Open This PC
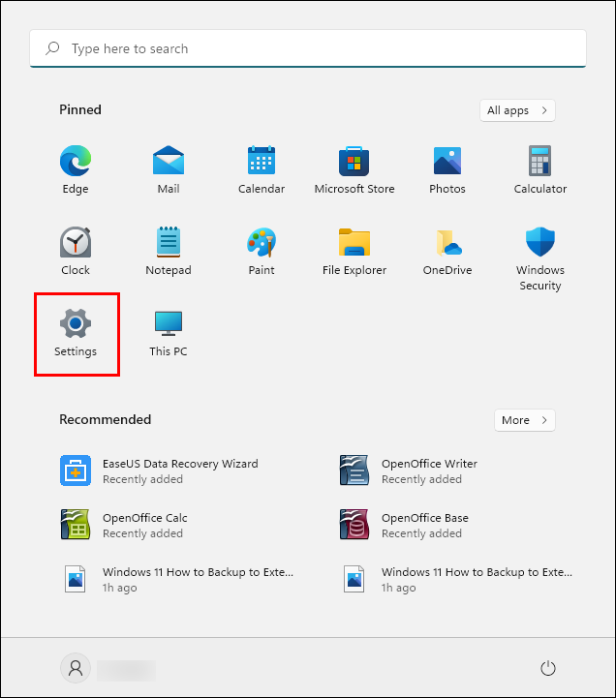This screenshot has width=616, height=698. (x=169, y=323)
